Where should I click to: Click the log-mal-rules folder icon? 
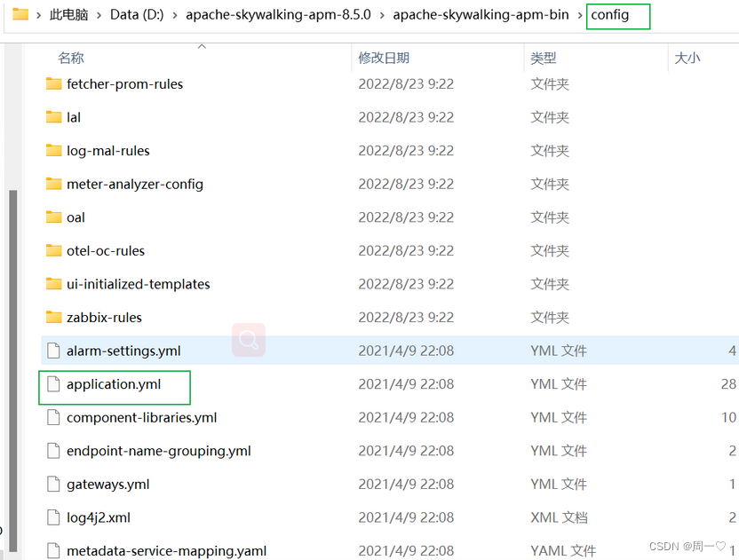pyautogui.click(x=53, y=150)
